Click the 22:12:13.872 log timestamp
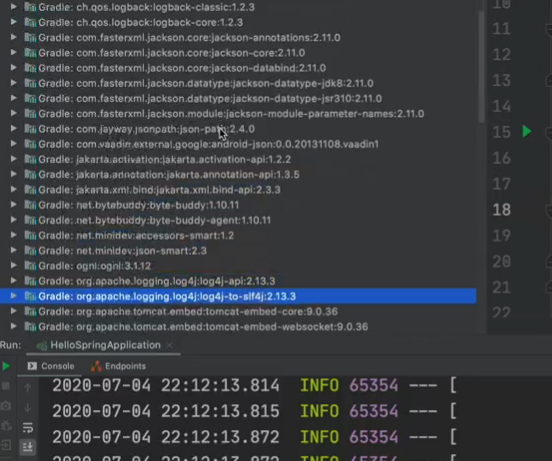552x461 pixels. point(166,437)
